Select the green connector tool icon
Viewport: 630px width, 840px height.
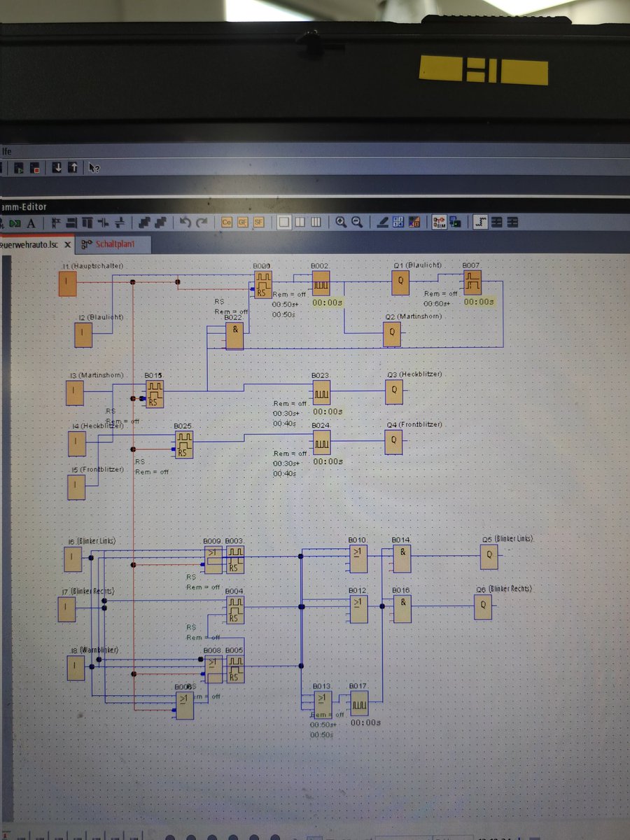(15, 223)
